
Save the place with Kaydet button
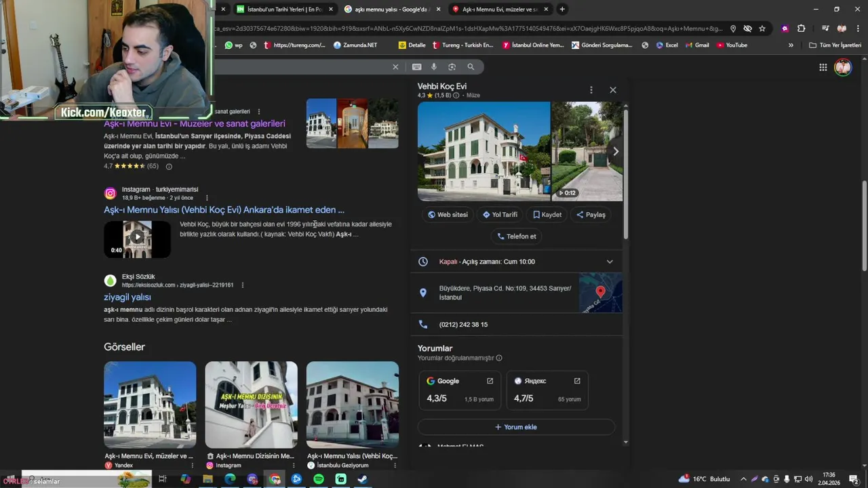click(547, 215)
